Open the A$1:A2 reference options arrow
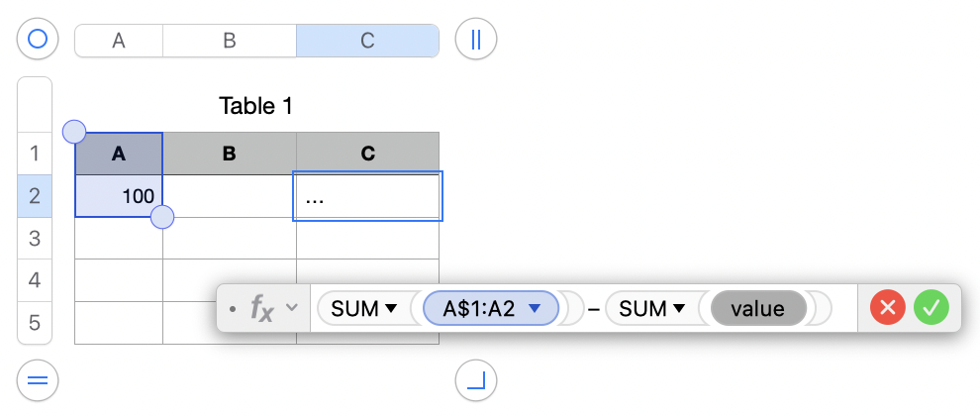The width and height of the screenshot is (980, 416). click(536, 309)
